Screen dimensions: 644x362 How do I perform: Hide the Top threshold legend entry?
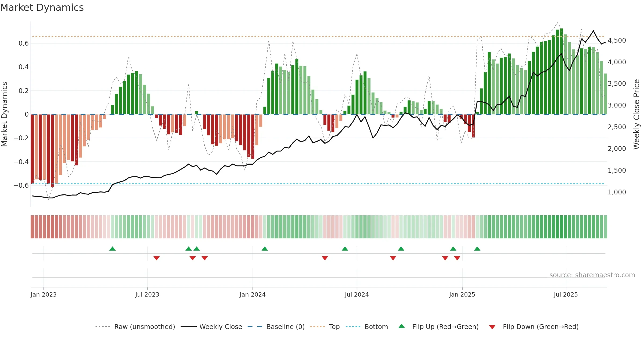[325, 327]
